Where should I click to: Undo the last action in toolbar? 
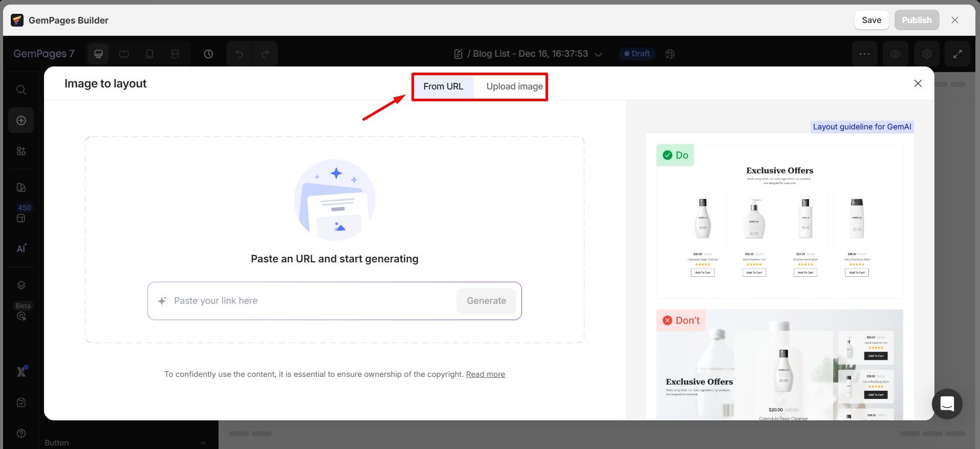click(x=239, y=54)
